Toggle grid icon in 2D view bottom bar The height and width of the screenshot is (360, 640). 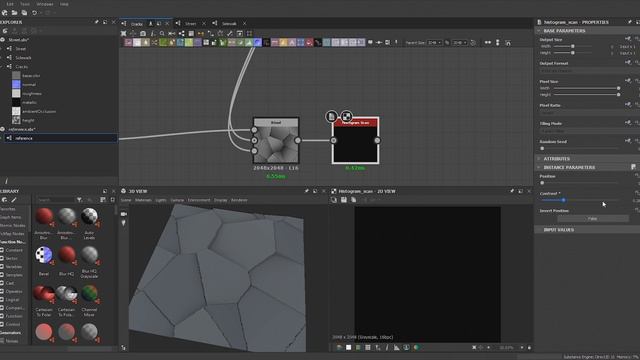[368, 348]
